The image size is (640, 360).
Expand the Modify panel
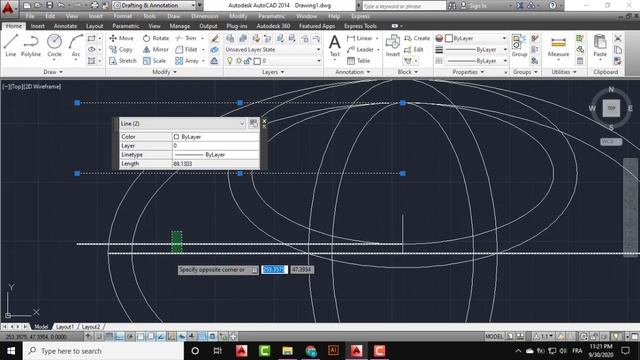click(x=164, y=72)
